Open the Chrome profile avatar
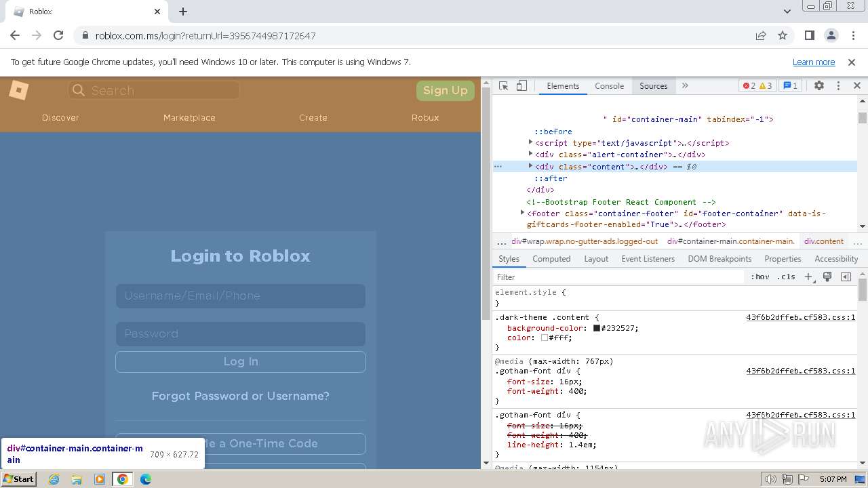 (831, 35)
